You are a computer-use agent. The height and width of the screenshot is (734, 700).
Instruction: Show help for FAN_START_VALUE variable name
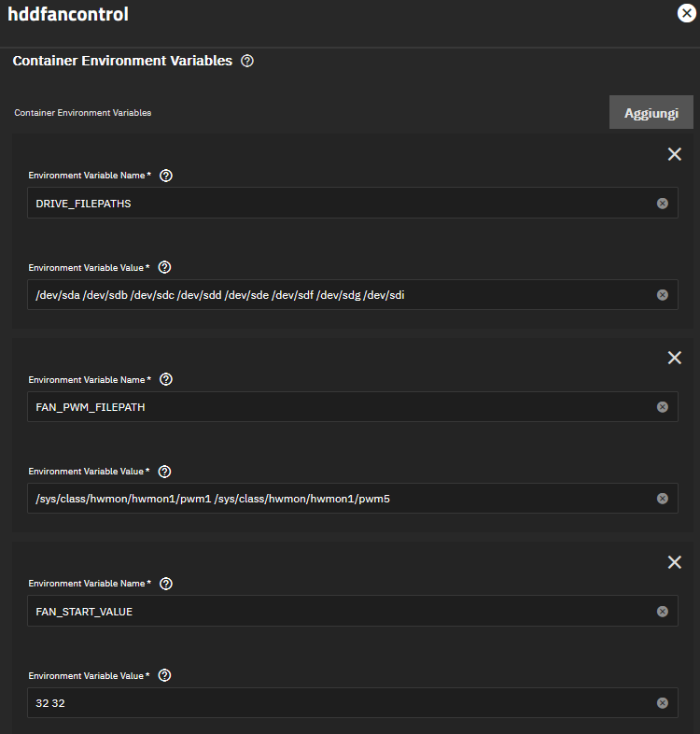point(166,584)
